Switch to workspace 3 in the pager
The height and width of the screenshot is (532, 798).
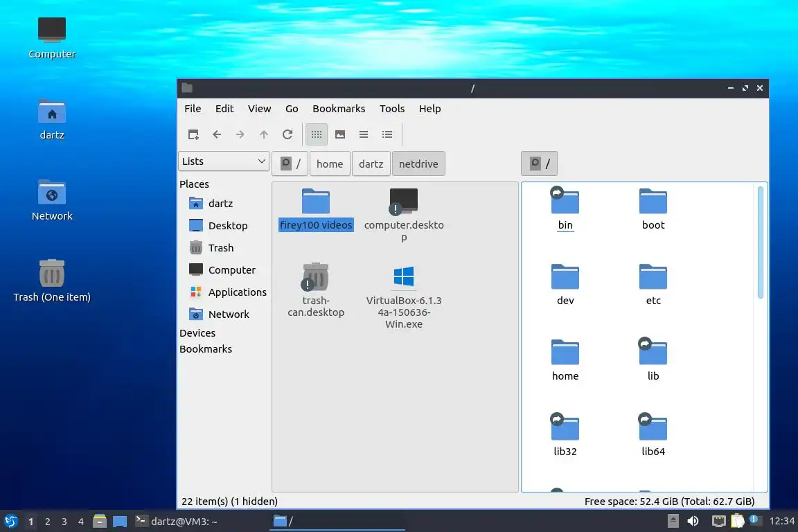64,522
